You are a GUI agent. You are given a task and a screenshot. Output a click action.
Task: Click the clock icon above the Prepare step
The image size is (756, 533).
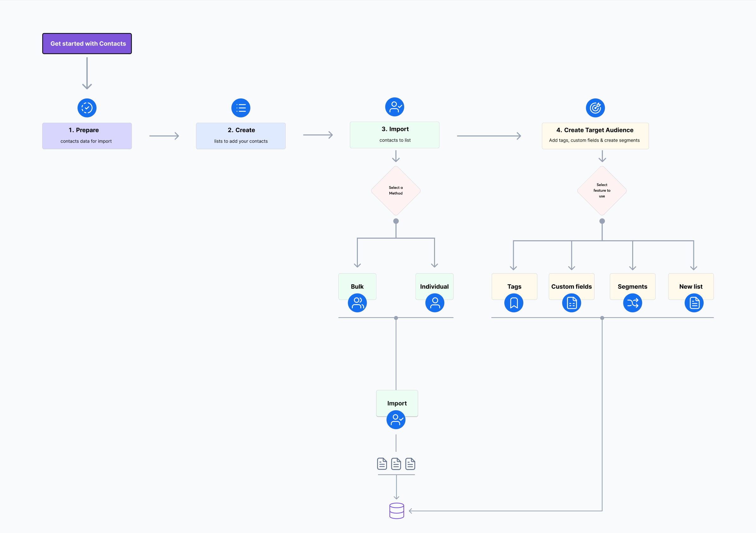point(87,108)
